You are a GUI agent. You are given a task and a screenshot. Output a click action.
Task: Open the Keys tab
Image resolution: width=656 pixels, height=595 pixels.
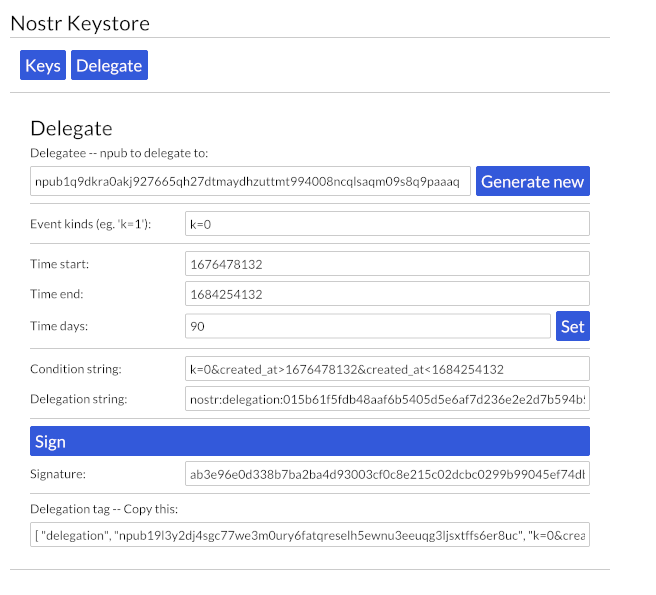[x=43, y=65]
